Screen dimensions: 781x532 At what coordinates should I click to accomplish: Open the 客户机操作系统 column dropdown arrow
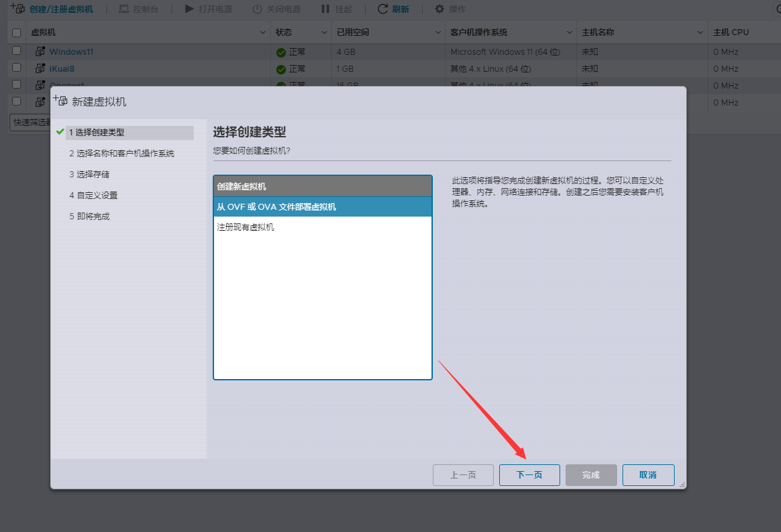click(569, 32)
